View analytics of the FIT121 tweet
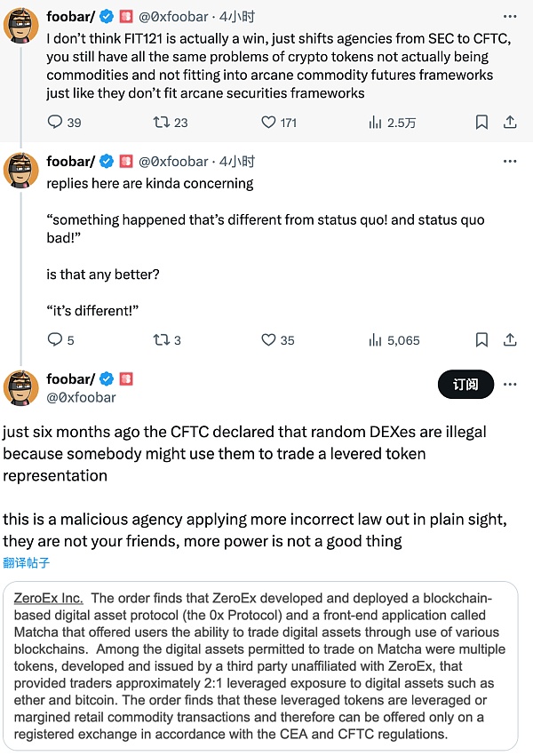The width and height of the screenshot is (533, 756). coord(376,123)
